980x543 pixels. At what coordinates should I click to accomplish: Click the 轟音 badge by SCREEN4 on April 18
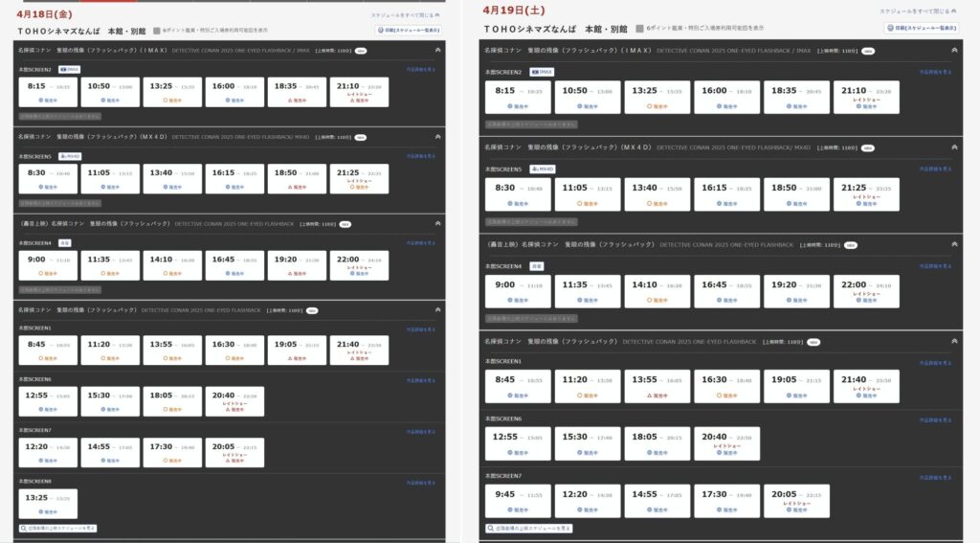pos(64,242)
